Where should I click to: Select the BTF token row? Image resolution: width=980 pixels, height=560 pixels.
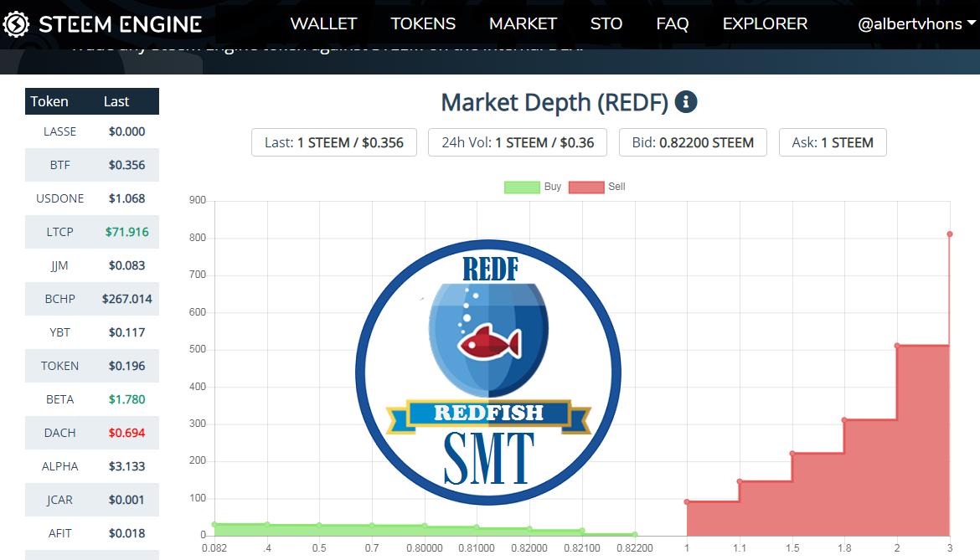pos(92,165)
